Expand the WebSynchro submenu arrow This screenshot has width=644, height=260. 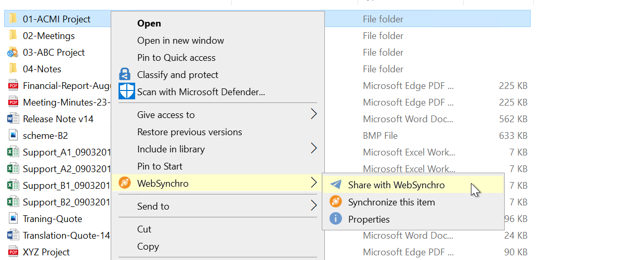(313, 183)
